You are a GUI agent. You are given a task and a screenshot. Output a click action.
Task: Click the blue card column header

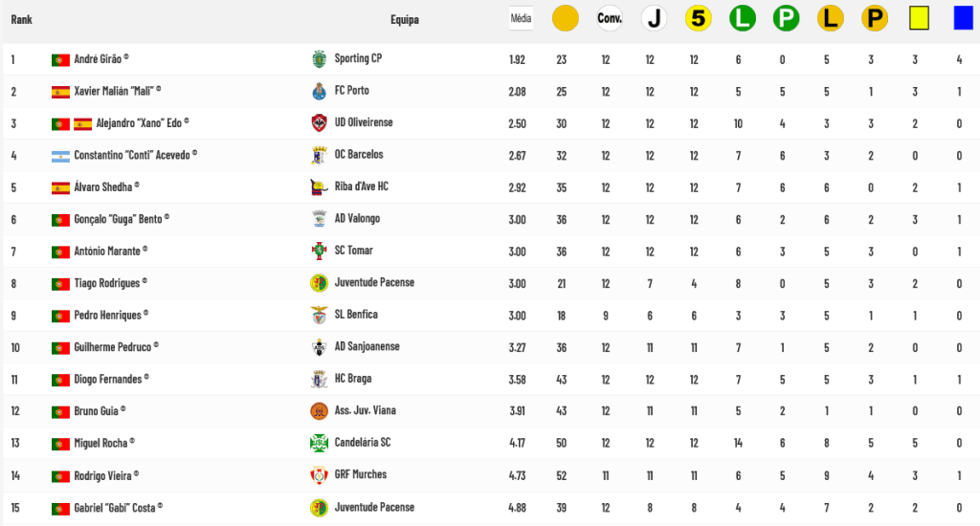963,18
